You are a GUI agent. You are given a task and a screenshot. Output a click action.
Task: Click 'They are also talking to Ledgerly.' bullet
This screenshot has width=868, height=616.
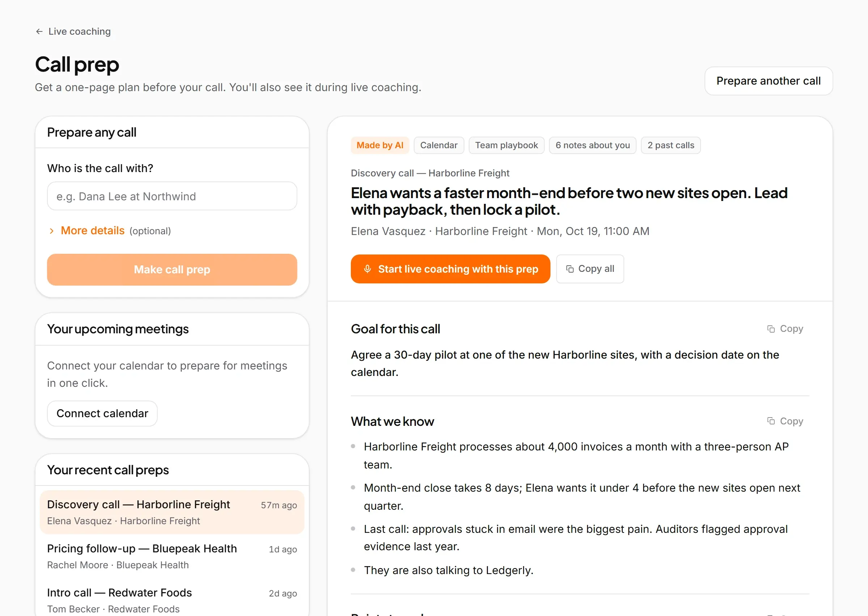(448, 570)
